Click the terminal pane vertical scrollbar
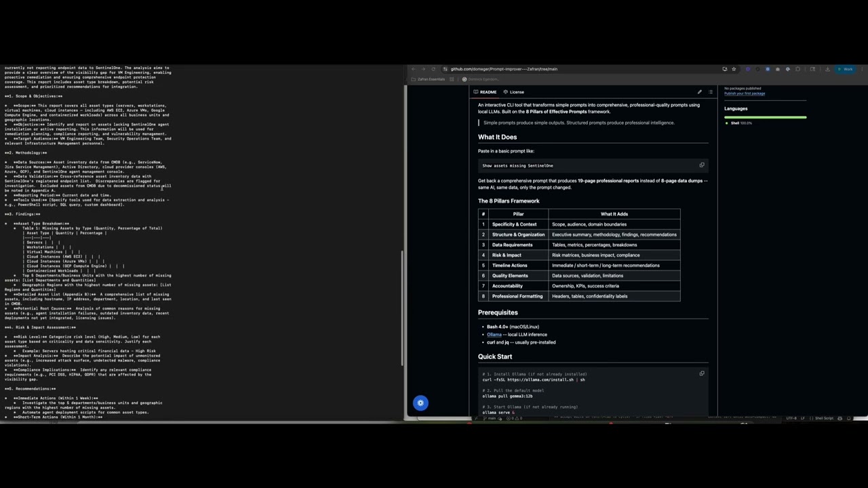Image resolution: width=868 pixels, height=488 pixels. point(402,308)
